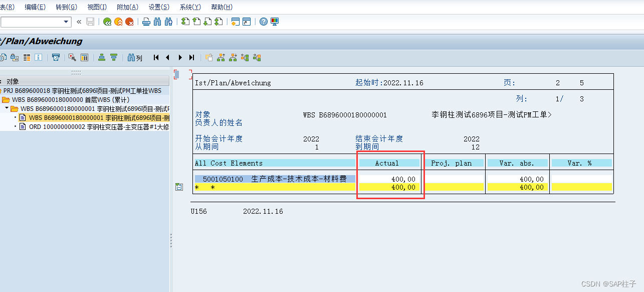Click the Find column 列 button
644x292 pixels.
point(135,58)
